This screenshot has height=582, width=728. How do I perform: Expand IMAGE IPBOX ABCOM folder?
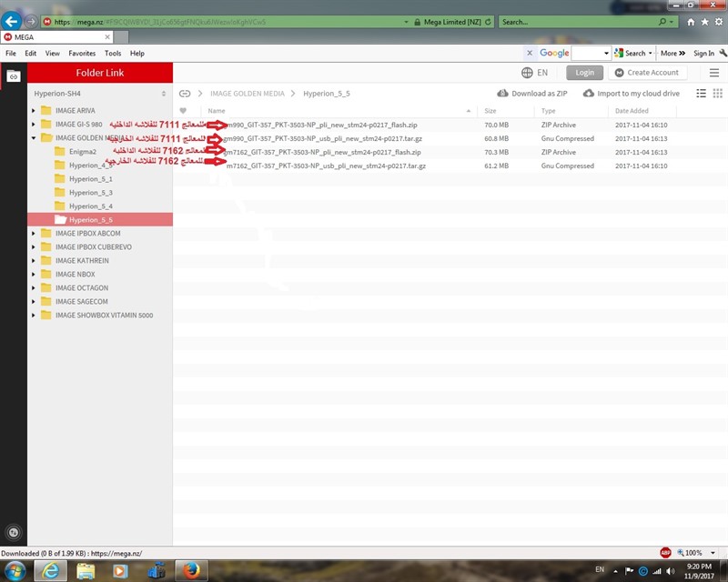click(34, 234)
